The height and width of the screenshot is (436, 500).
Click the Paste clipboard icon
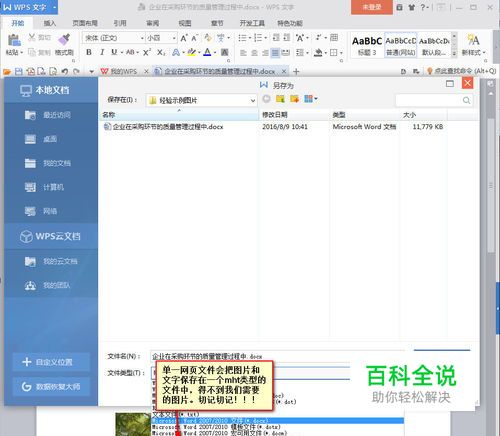click(x=14, y=40)
